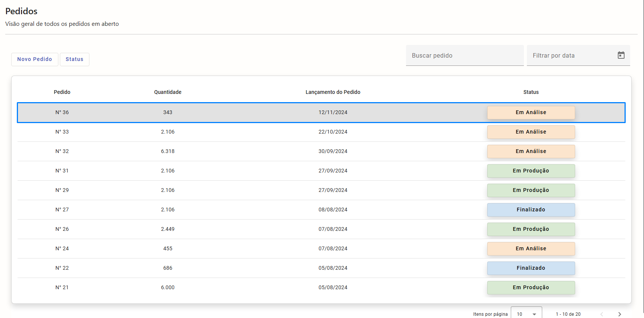Select Em Produção status for order N° 31
644x318 pixels.
click(x=531, y=171)
